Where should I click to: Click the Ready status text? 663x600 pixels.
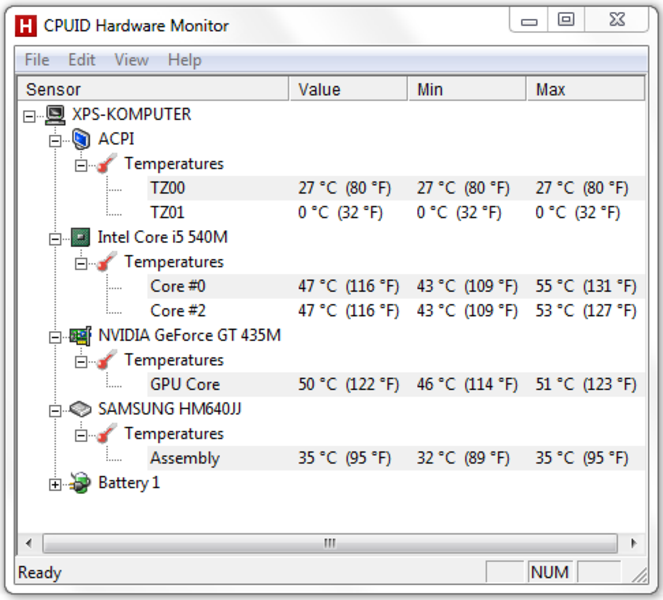tap(40, 573)
